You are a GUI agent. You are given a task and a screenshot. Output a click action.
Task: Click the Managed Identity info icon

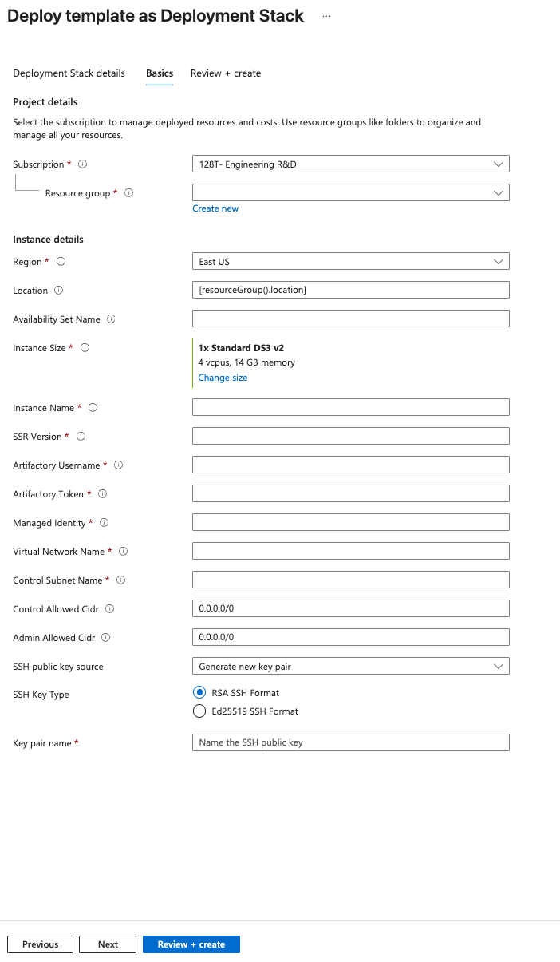104,523
